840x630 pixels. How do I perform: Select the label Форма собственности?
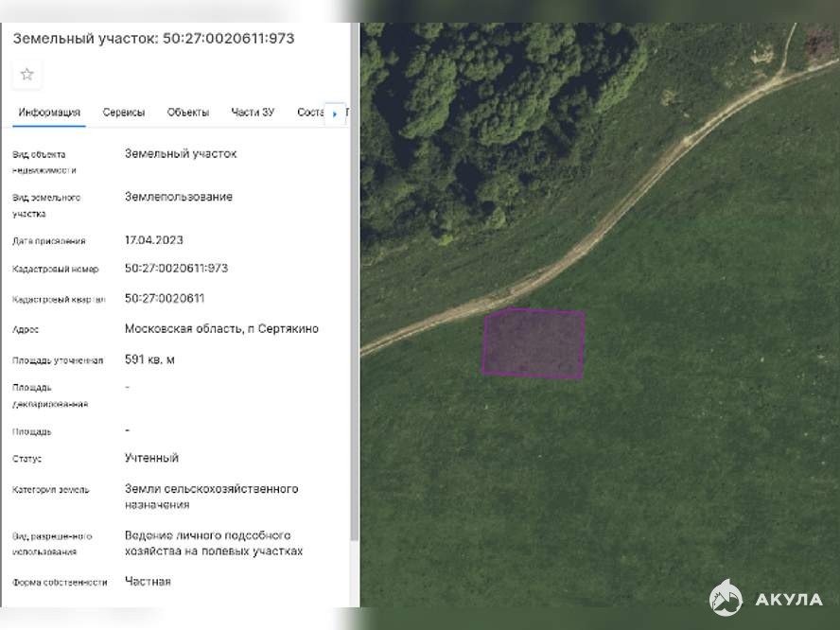click(60, 583)
